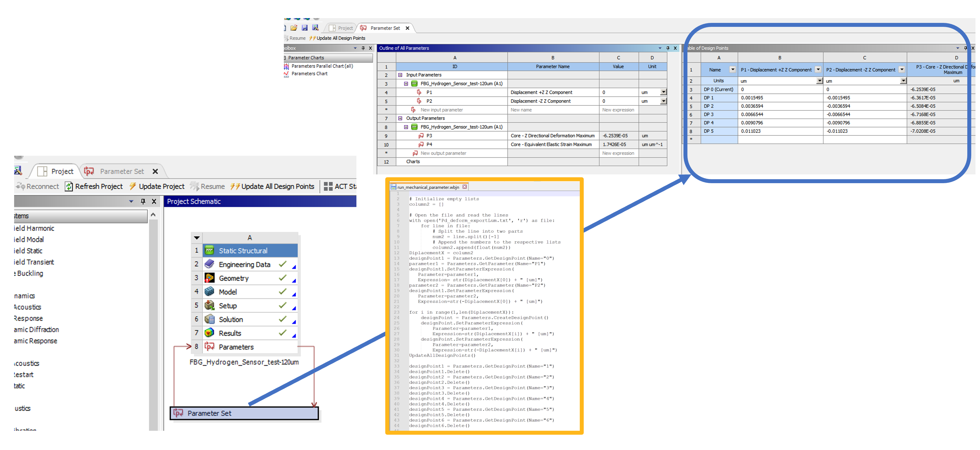
Task: Collapse the Output Parameters tree node
Action: point(400,118)
